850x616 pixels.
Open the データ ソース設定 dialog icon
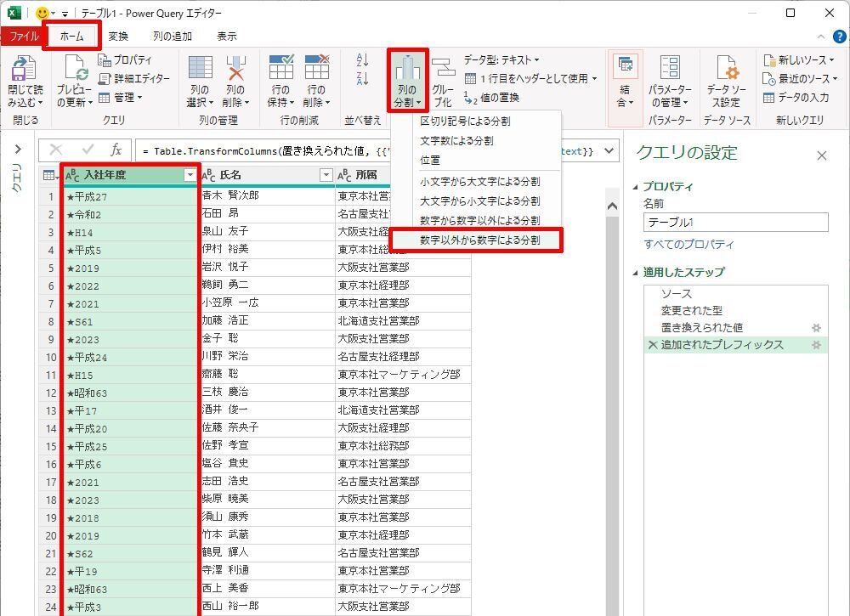726,69
